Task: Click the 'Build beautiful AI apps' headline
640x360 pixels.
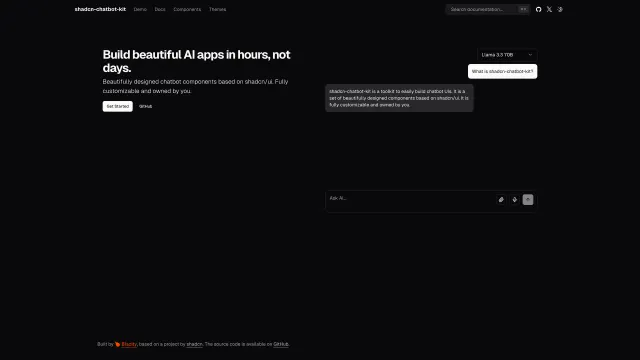Action: [x=196, y=61]
